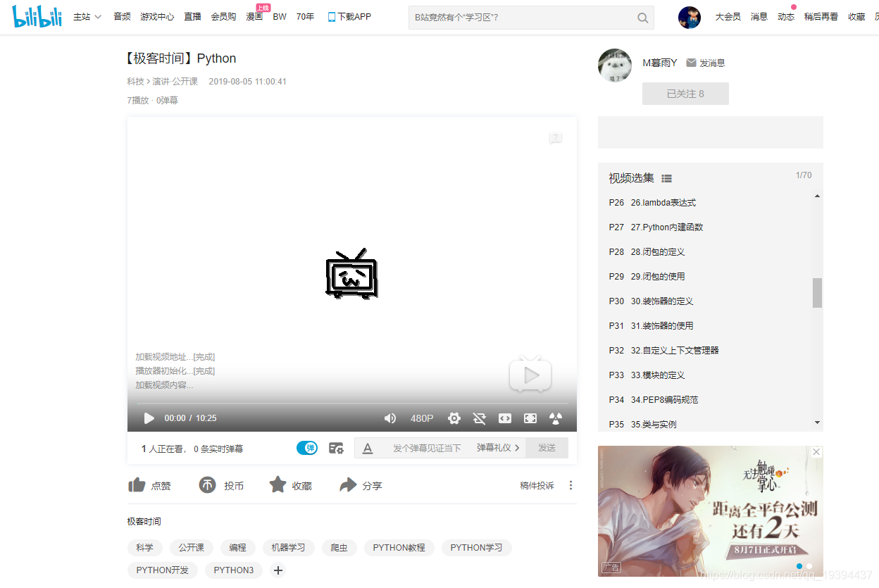879x588 pixels.
Task: Click the video progress bar
Action: pos(352,404)
